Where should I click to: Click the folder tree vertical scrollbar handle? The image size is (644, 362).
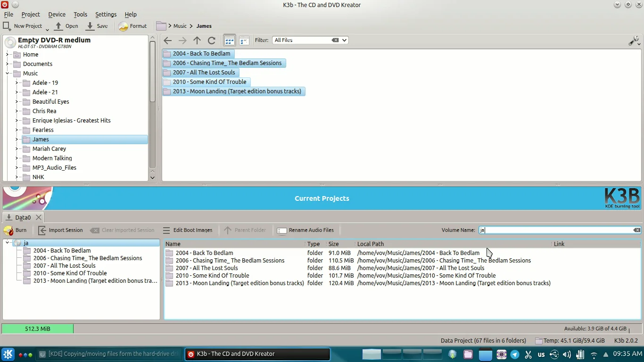point(152,71)
